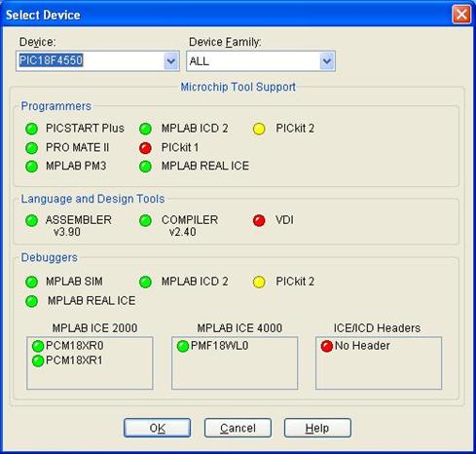Click the COMPILER v2.40 label

coord(190,226)
